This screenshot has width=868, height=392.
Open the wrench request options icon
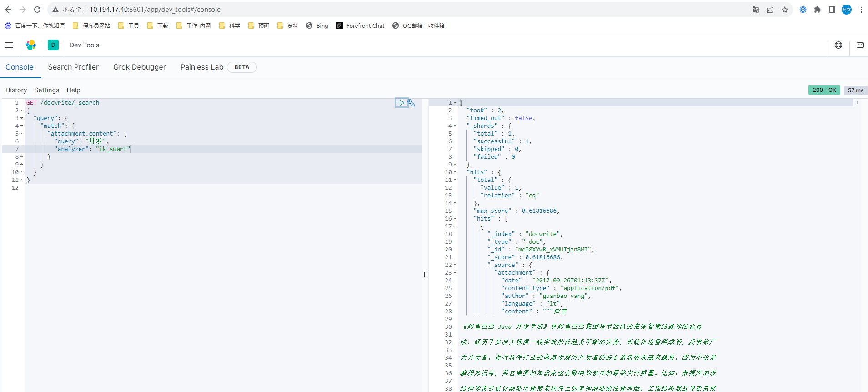click(411, 103)
